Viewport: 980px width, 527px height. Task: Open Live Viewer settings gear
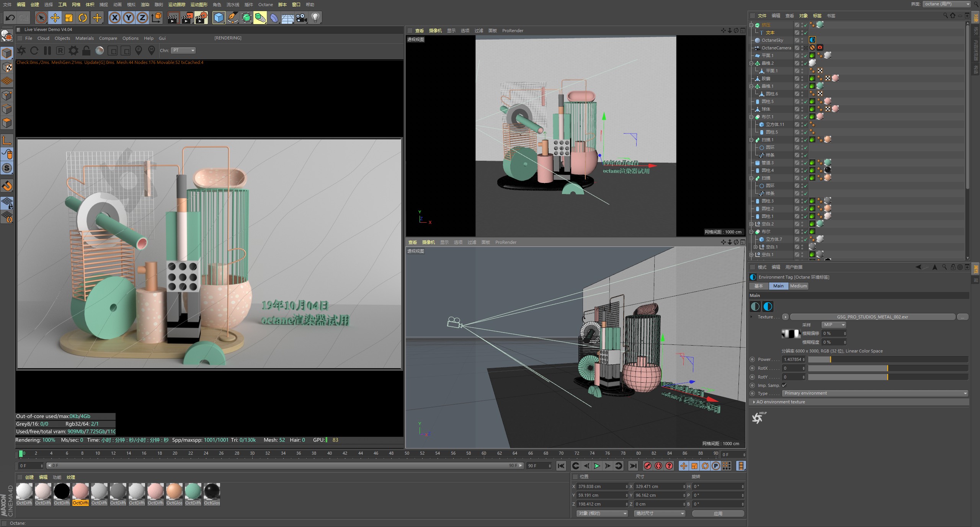point(73,51)
